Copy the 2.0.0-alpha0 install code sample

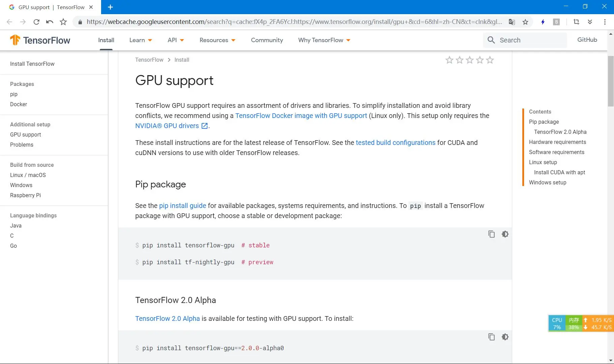coord(491,337)
